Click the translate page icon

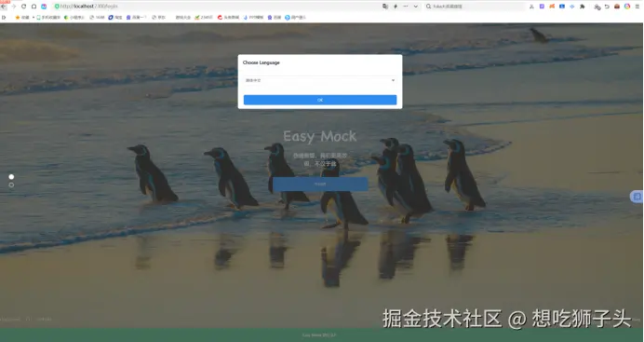coord(385,7)
